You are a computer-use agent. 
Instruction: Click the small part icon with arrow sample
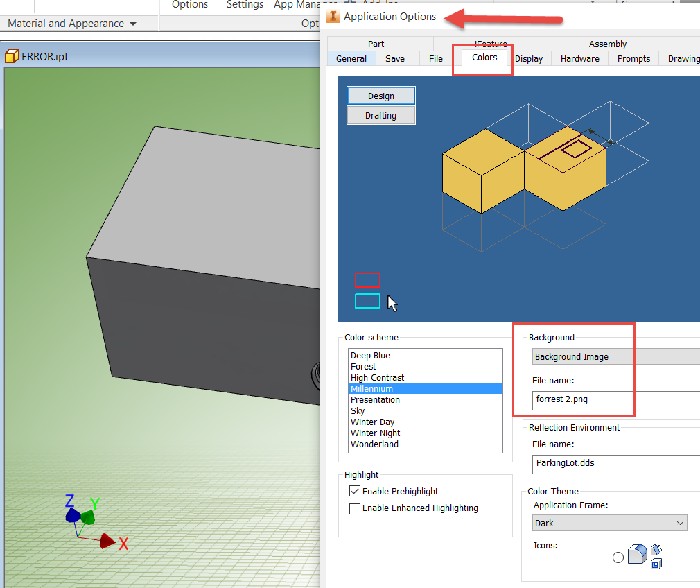pos(656,550)
